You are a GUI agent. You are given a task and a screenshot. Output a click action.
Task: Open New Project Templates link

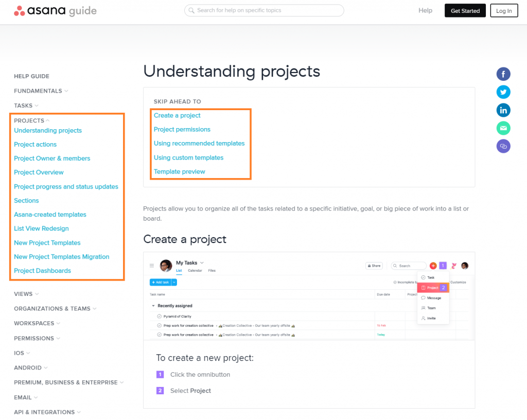click(47, 242)
